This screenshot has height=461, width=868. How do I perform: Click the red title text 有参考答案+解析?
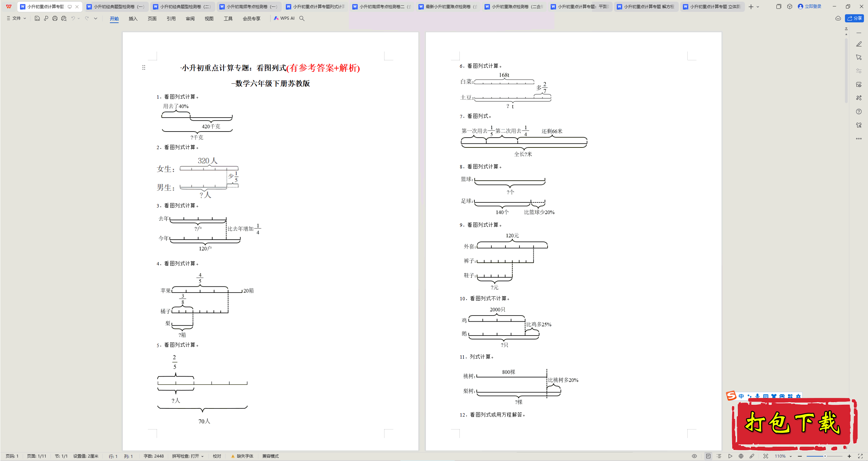point(323,68)
